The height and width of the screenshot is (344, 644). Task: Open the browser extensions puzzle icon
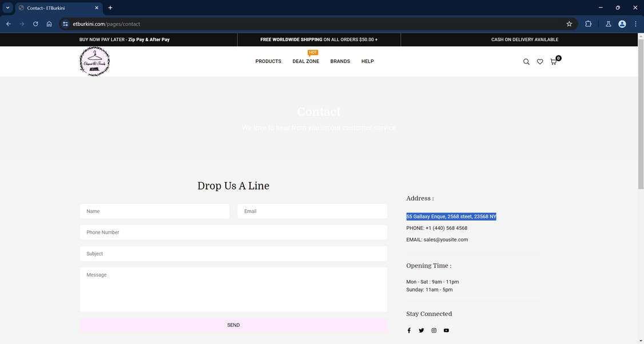click(588, 24)
